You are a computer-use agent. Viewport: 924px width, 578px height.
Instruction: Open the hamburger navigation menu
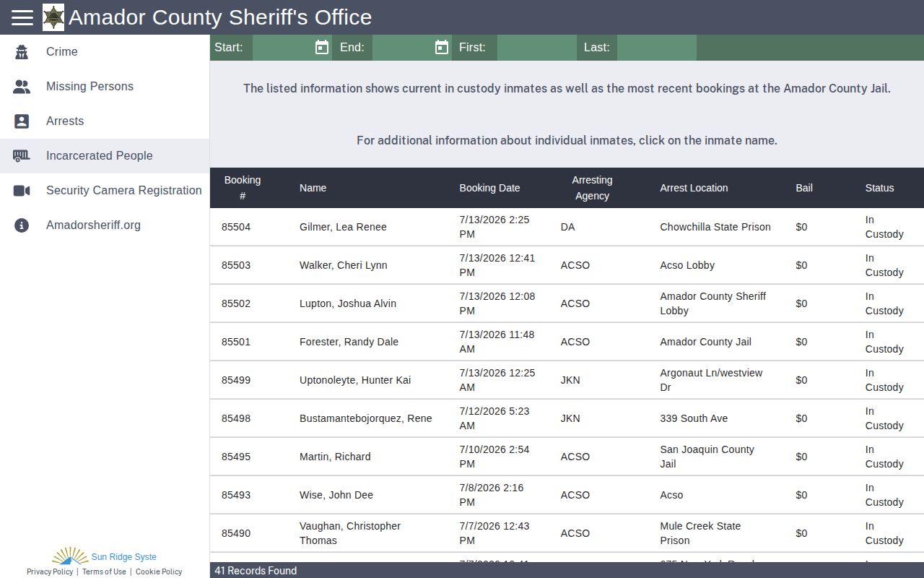[x=22, y=17]
